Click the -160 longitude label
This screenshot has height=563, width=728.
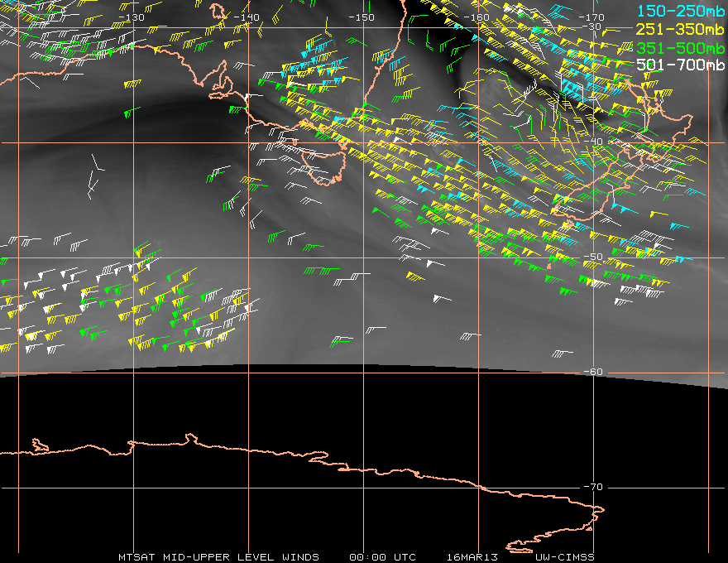[477, 17]
